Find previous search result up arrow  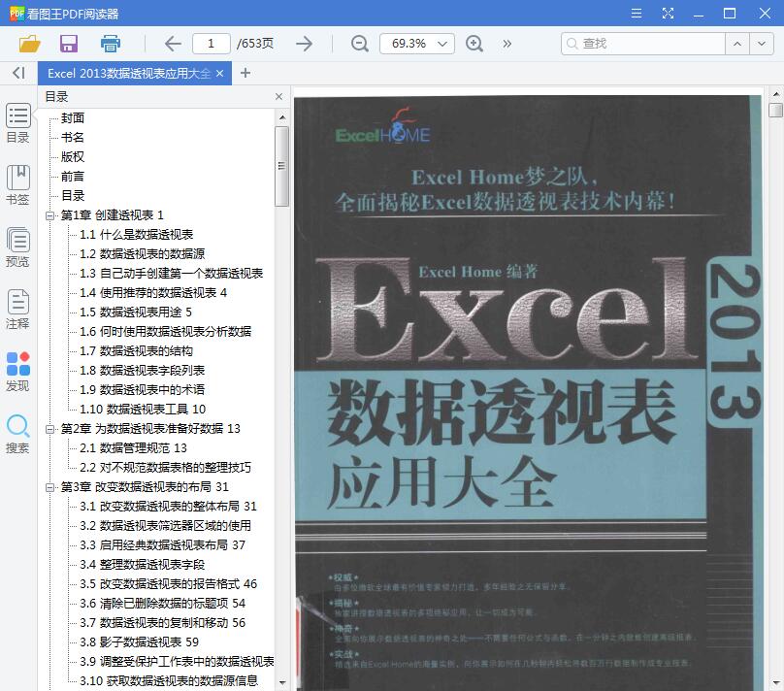(737, 44)
